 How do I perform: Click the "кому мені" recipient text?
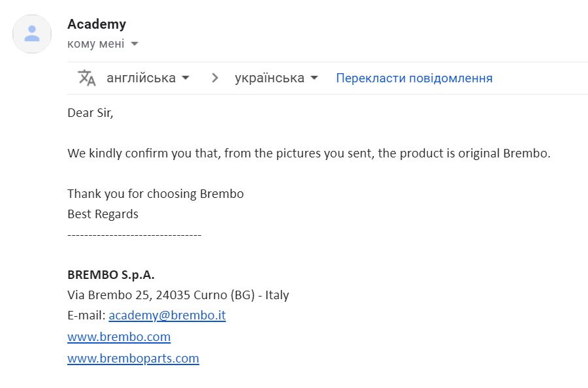point(95,44)
